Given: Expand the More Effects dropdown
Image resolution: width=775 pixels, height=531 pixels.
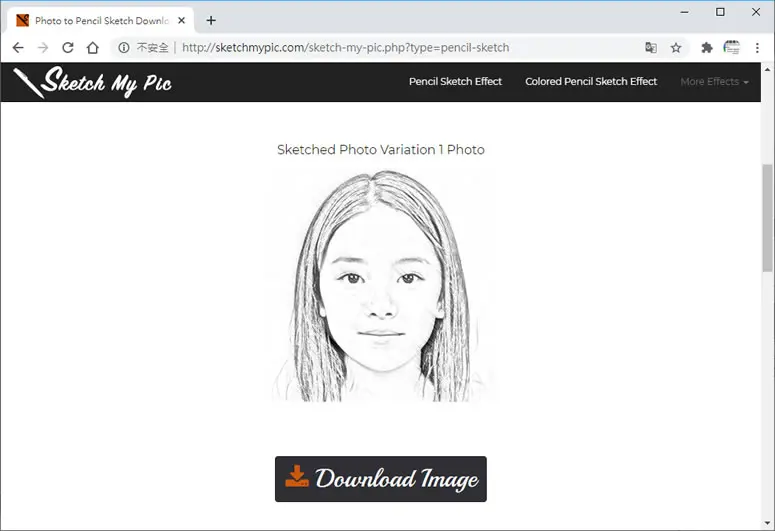Looking at the screenshot, I should click(714, 82).
